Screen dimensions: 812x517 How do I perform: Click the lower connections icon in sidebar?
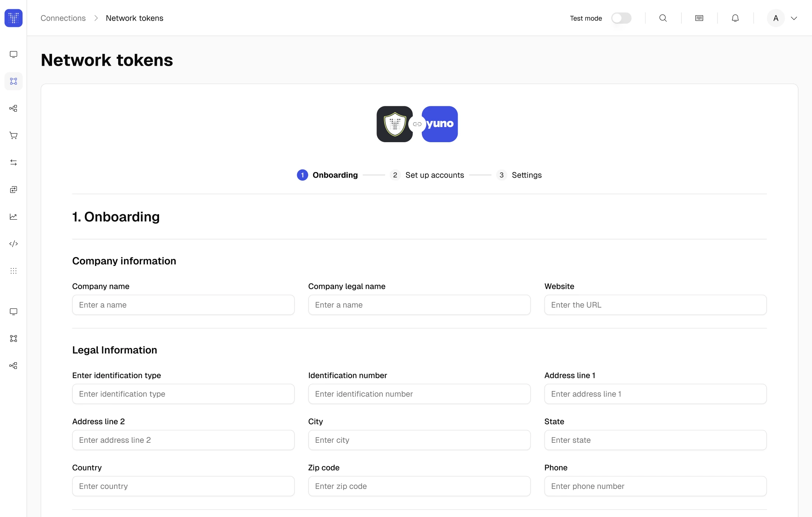click(x=13, y=339)
